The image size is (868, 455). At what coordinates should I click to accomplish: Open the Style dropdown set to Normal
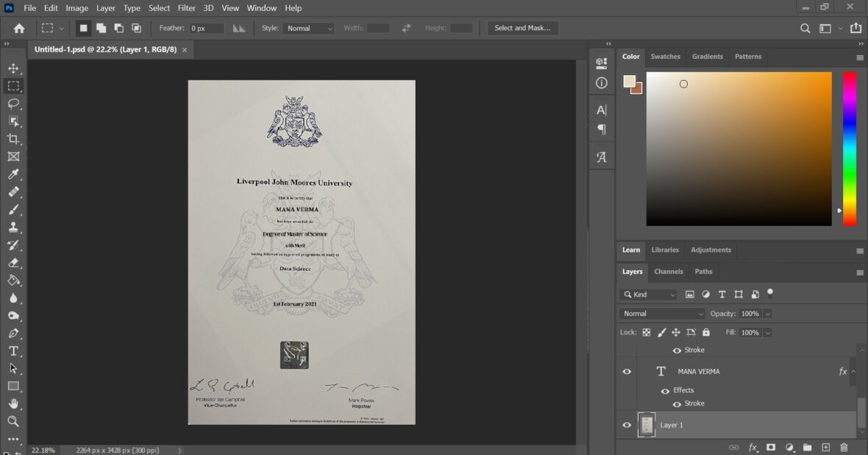309,28
